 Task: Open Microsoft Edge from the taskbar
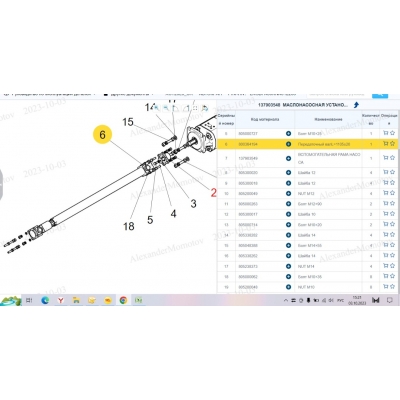45,300
